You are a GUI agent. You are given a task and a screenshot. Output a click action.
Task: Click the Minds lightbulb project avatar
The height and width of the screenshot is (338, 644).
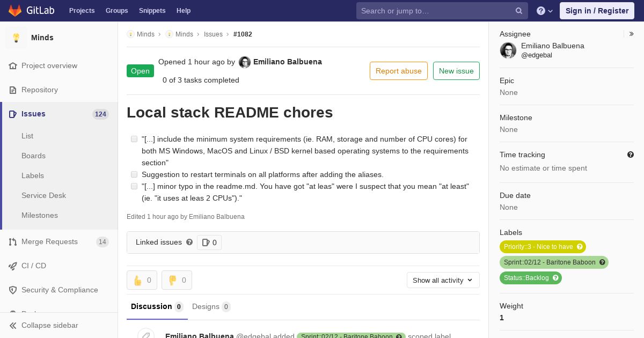pos(16,38)
